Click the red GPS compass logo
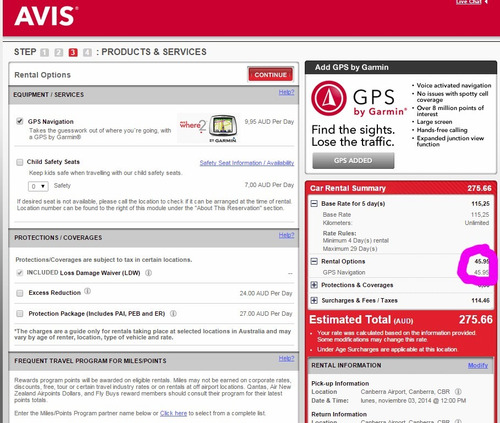Viewport: 500px width, 423px height. (329, 98)
